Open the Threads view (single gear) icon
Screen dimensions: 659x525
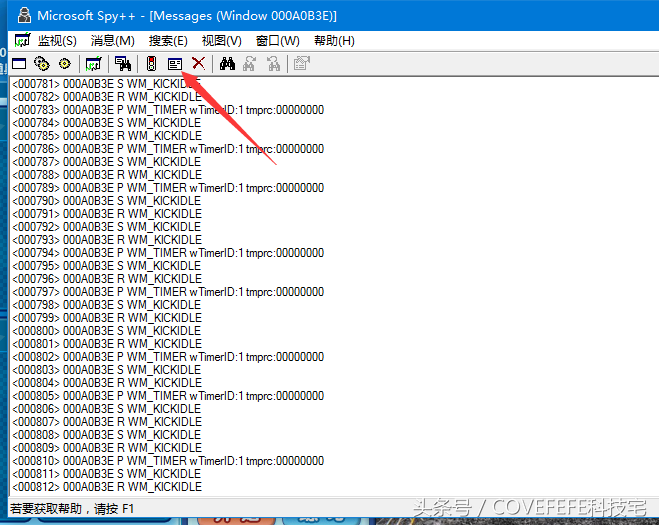(x=65, y=64)
